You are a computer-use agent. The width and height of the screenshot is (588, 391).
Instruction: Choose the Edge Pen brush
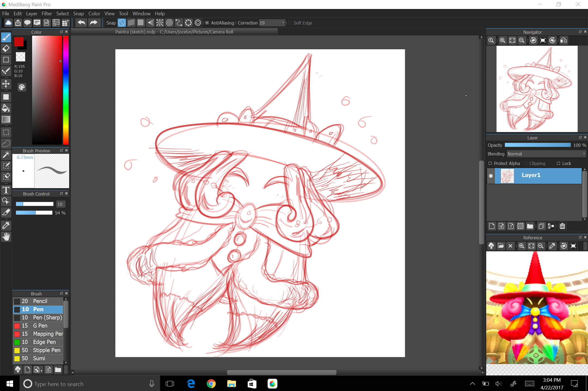pyautogui.click(x=38, y=342)
